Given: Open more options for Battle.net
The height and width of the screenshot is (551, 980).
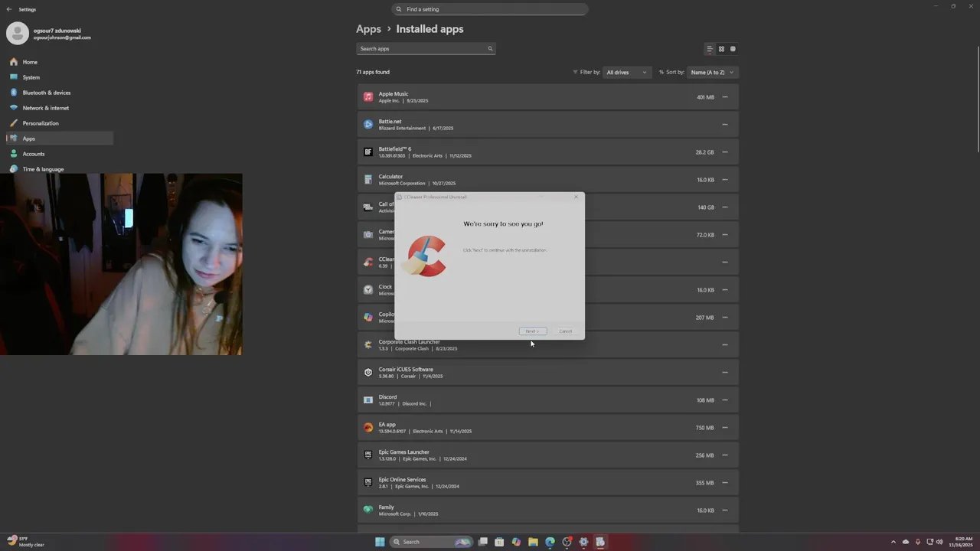Looking at the screenshot, I should tap(725, 125).
